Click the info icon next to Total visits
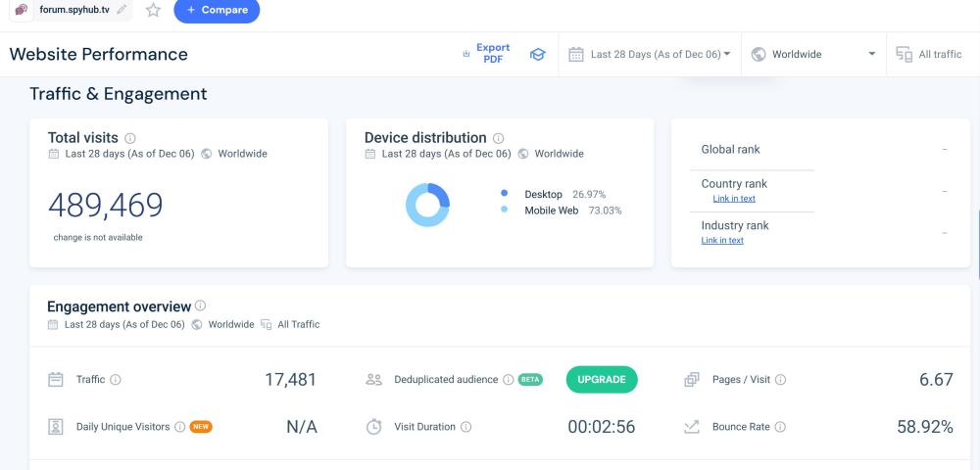This screenshot has height=470, width=980. pos(130,138)
